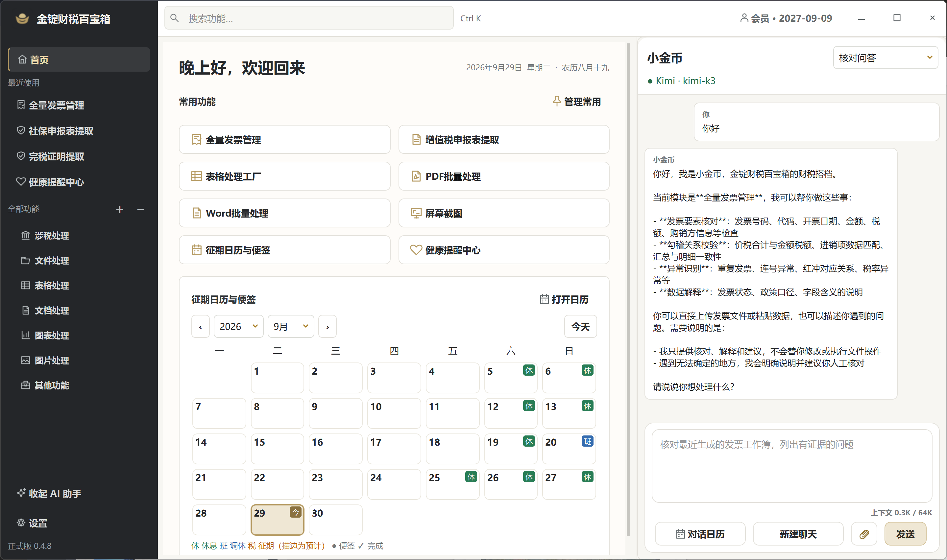Select 文件处理 in the sidebar

coord(79,260)
